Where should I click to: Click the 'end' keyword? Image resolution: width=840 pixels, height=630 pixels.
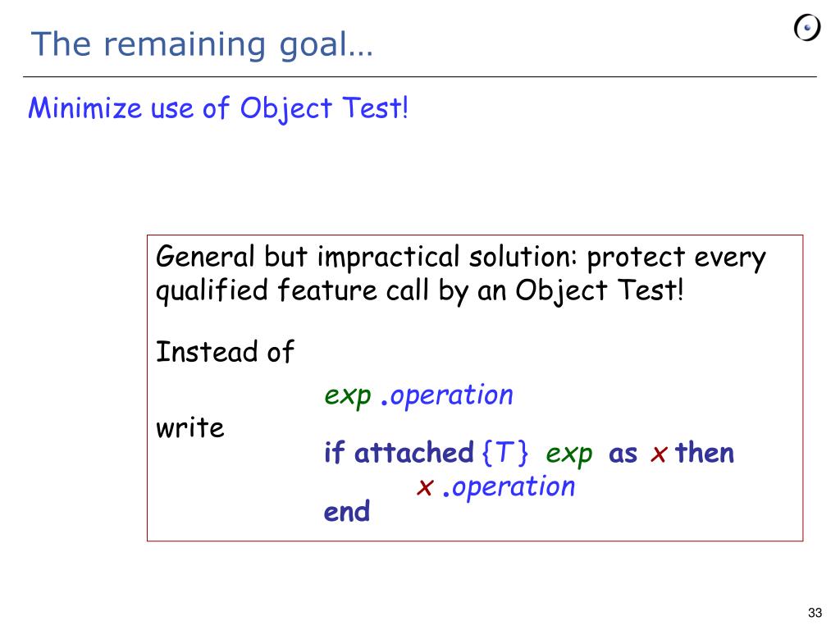[347, 511]
